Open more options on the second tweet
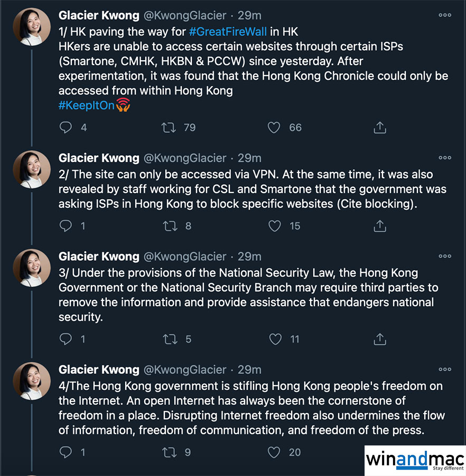466x476 pixels. tap(445, 158)
